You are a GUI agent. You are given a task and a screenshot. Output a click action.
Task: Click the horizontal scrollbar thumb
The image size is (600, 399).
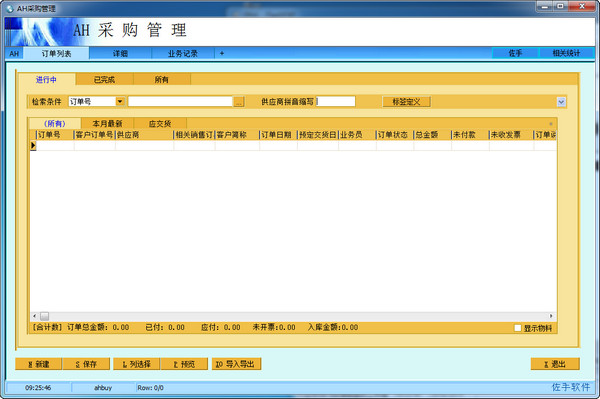[x=45, y=316]
